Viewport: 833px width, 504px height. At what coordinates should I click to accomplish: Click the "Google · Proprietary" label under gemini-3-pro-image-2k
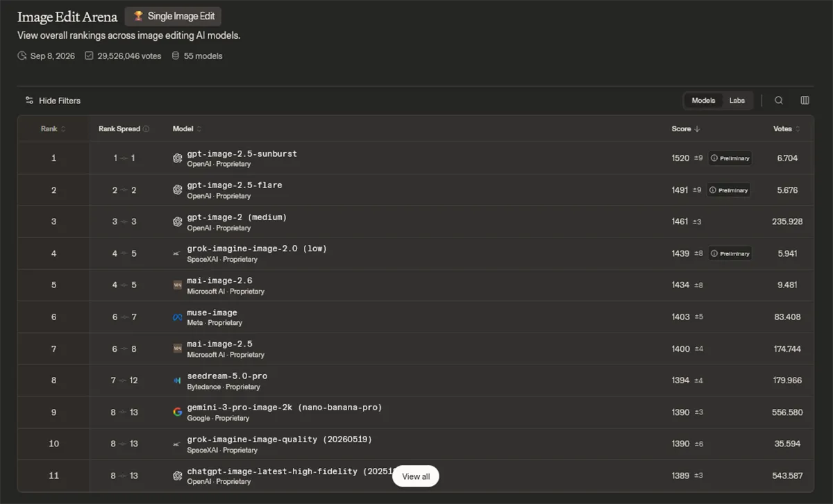(x=218, y=419)
